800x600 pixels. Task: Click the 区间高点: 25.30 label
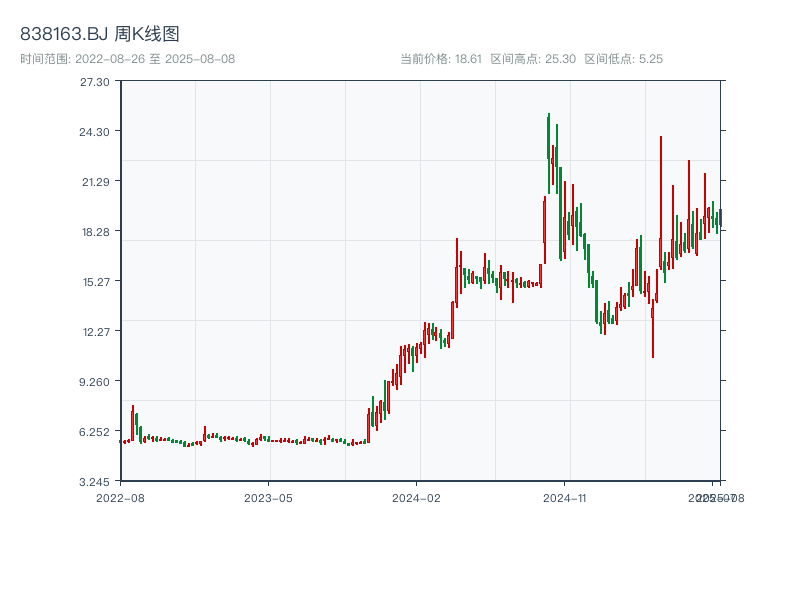coord(533,59)
